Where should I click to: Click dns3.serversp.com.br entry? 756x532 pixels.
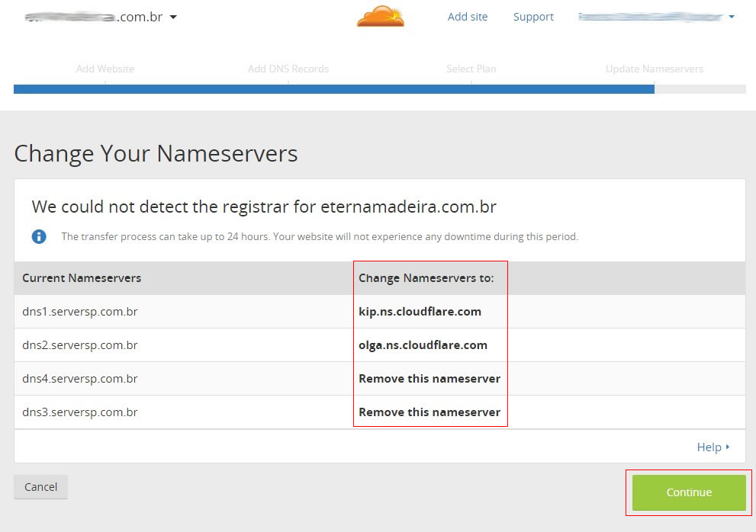[x=80, y=412]
